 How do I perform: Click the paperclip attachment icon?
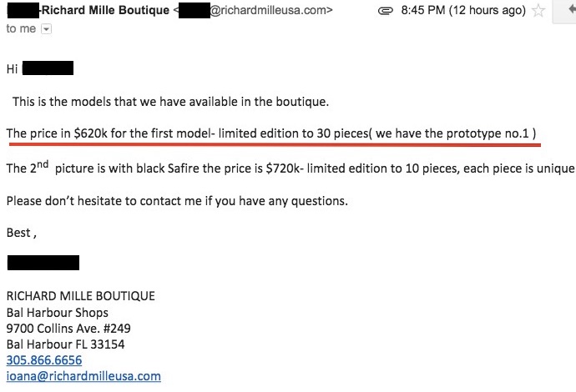[386, 11]
